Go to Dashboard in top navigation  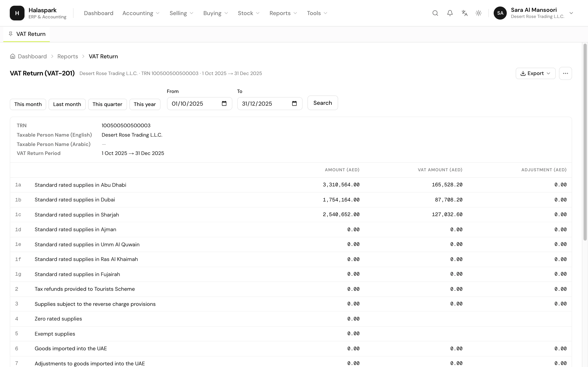(99, 13)
